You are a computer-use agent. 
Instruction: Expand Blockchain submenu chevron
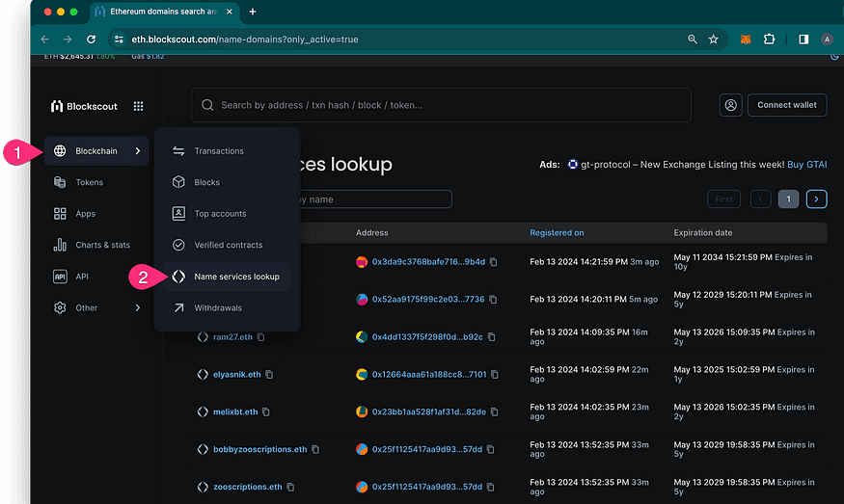coord(138,151)
